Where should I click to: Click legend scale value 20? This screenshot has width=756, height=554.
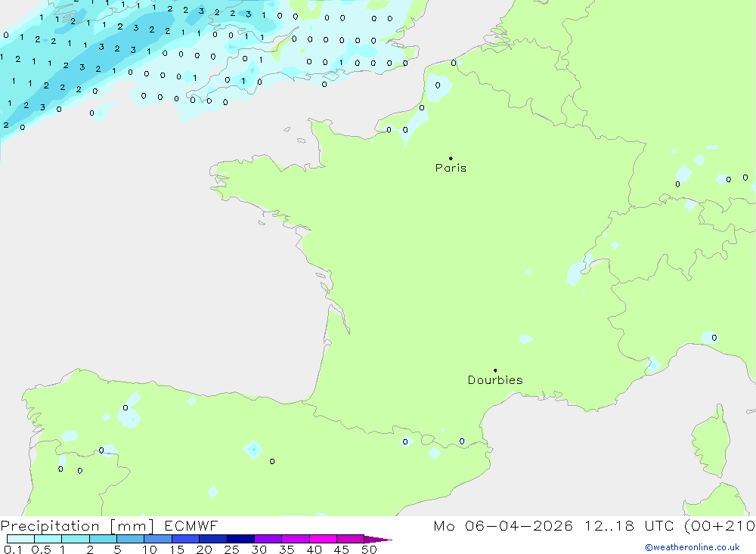(204, 549)
